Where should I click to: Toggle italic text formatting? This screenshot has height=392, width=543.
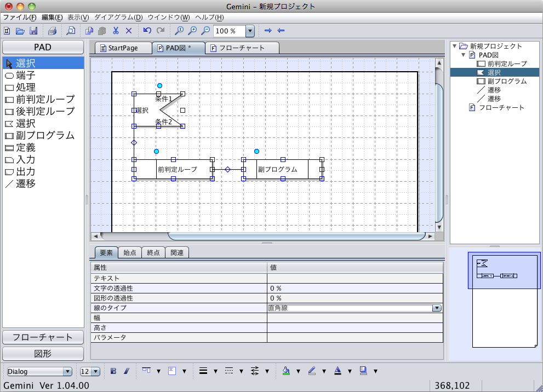[127, 371]
